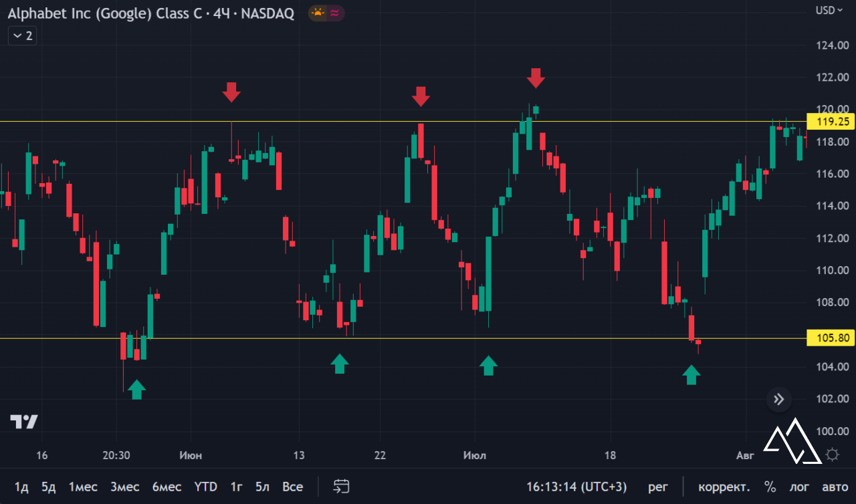856x504 pixels.
Task: Select the Все time range
Action: tap(292, 487)
